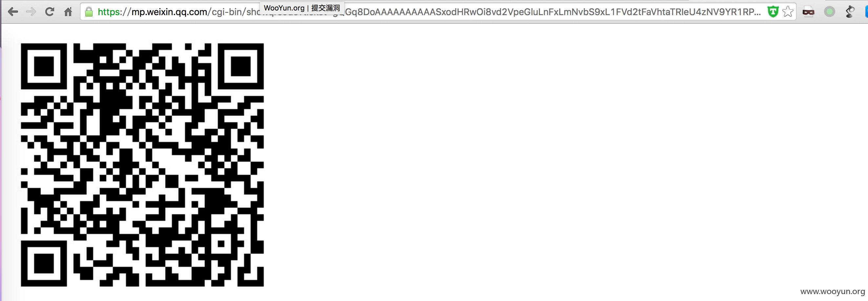Click the empty white page area
The image size is (868, 301).
coord(539,152)
